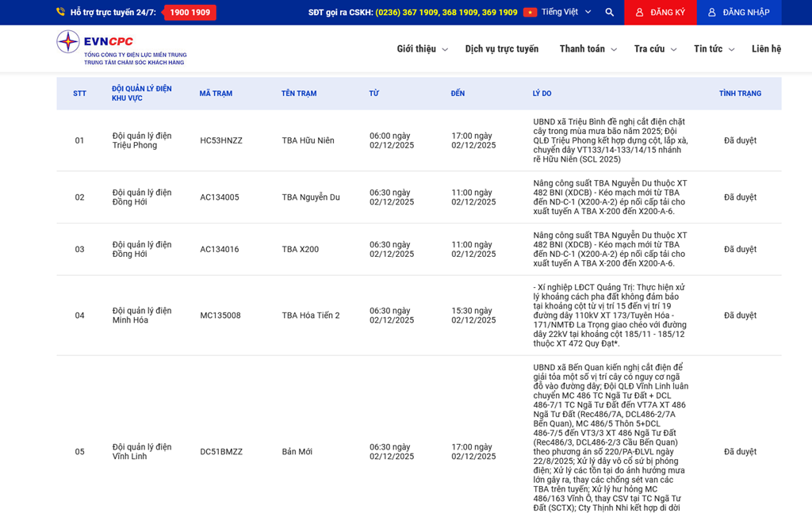Image resolution: width=812 pixels, height=513 pixels.
Task: Expand the Giới thiệu menu
Action: coord(422,49)
